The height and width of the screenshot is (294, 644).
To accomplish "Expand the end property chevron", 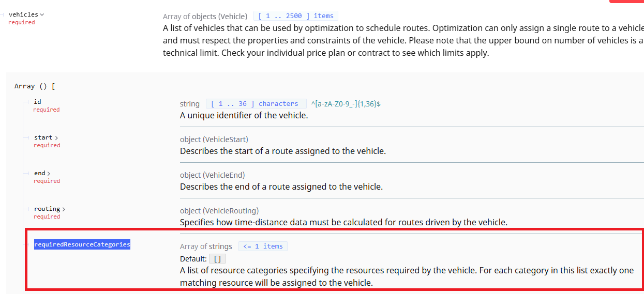I will tap(49, 174).
